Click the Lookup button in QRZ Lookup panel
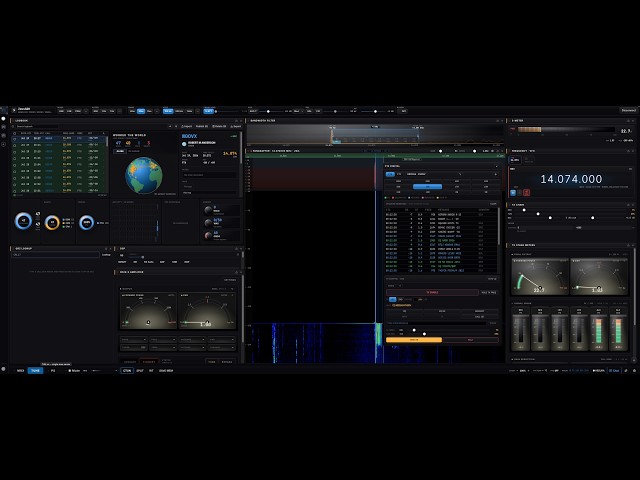The width and height of the screenshot is (640, 480). (x=106, y=255)
